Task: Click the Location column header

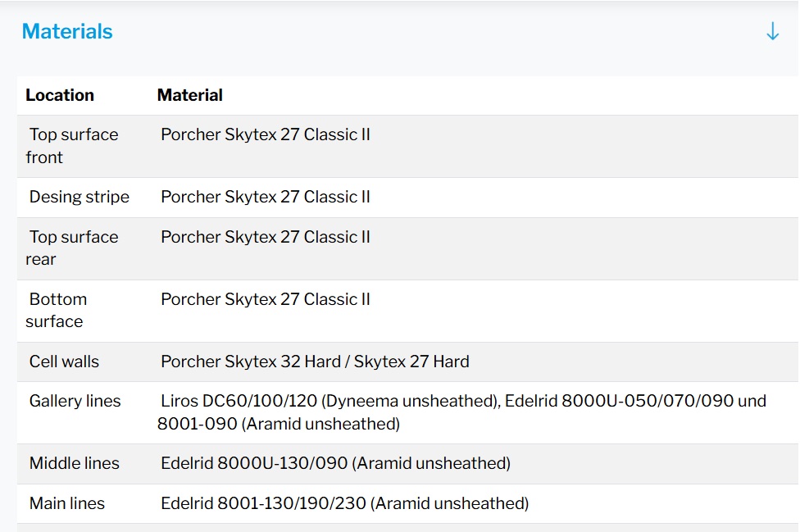Action: [x=60, y=95]
